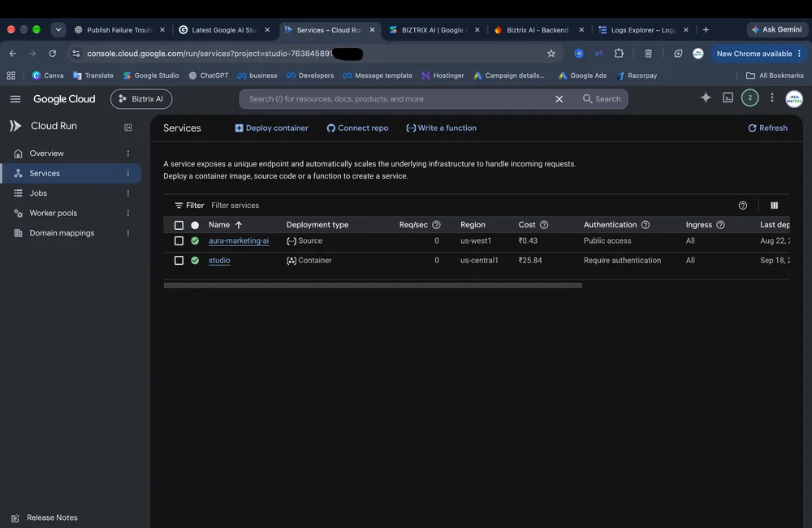Open the All Bookmarks folder
The height and width of the screenshot is (528, 812).
pyautogui.click(x=775, y=76)
